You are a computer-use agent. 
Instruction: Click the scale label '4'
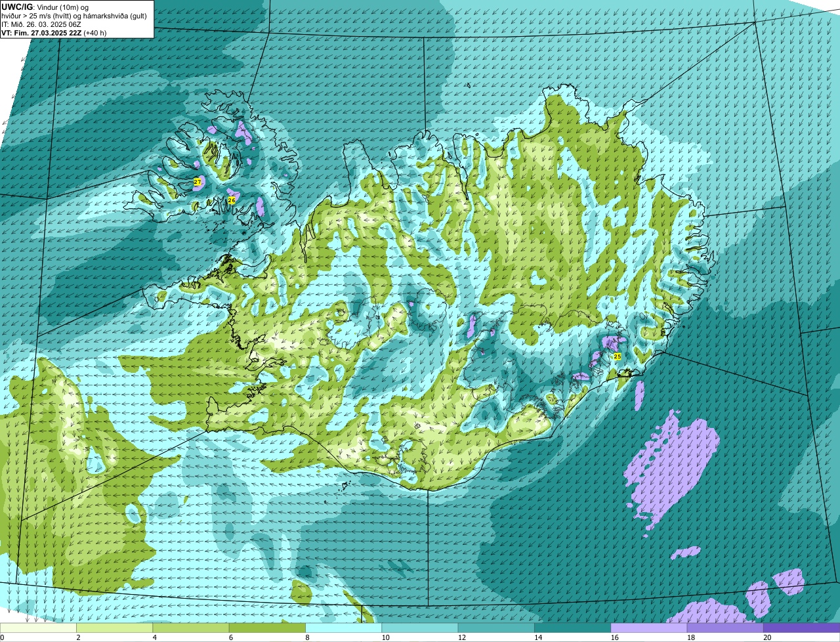pyautogui.click(x=155, y=637)
